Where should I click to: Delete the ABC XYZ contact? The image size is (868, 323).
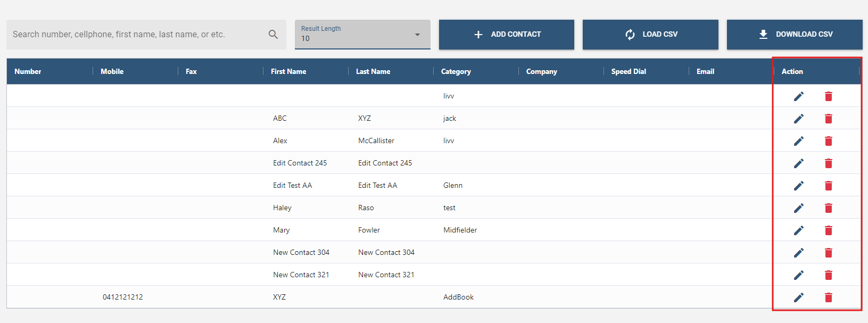point(828,119)
